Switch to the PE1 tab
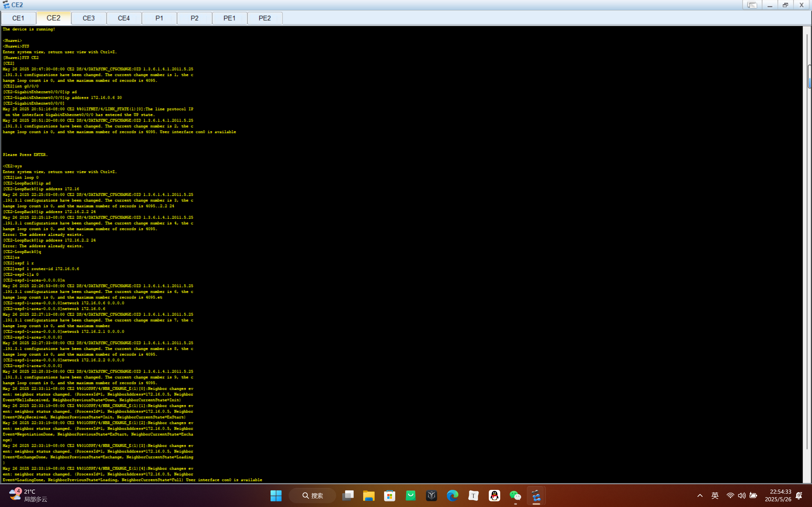This screenshot has height=507, width=812. pos(230,18)
